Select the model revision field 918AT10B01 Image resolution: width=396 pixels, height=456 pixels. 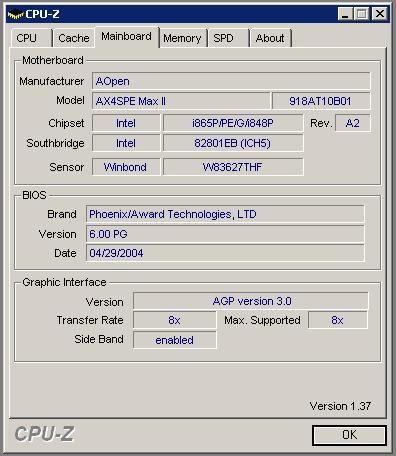(321, 101)
